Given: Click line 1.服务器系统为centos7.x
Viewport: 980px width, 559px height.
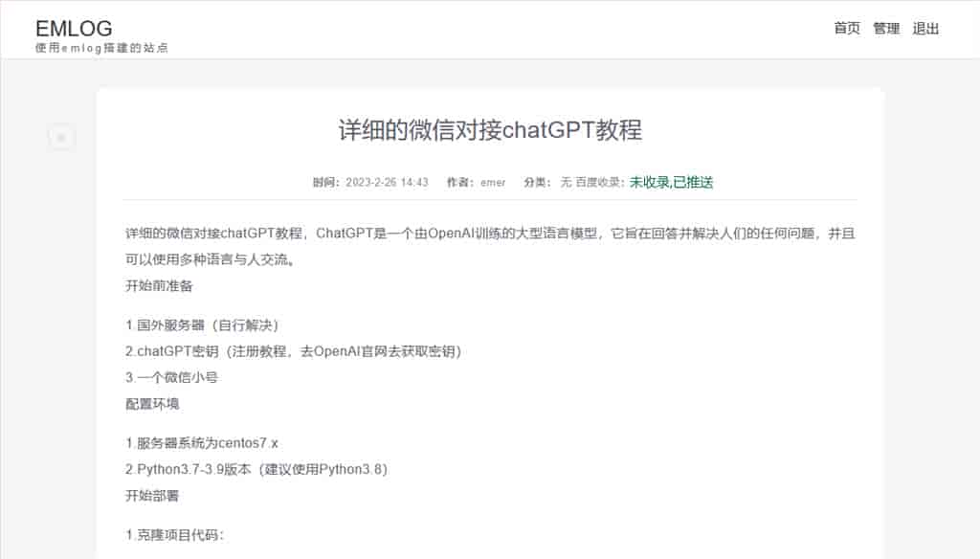Looking at the screenshot, I should (201, 443).
